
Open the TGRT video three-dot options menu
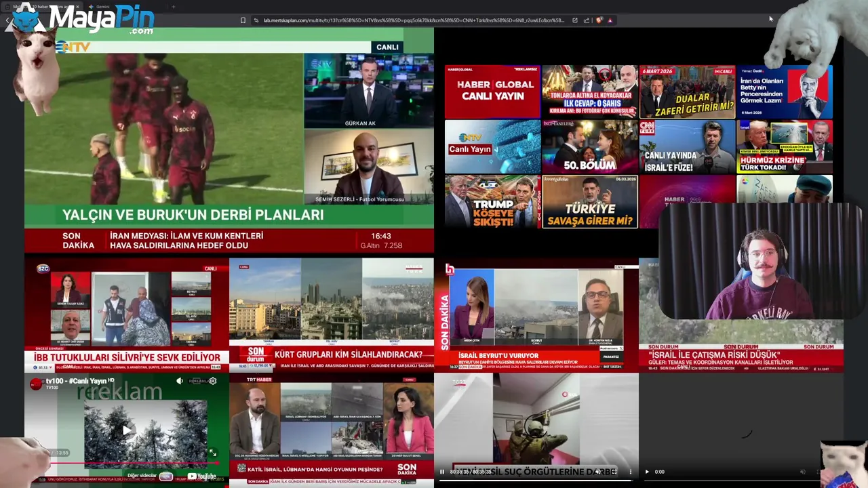[x=631, y=472]
